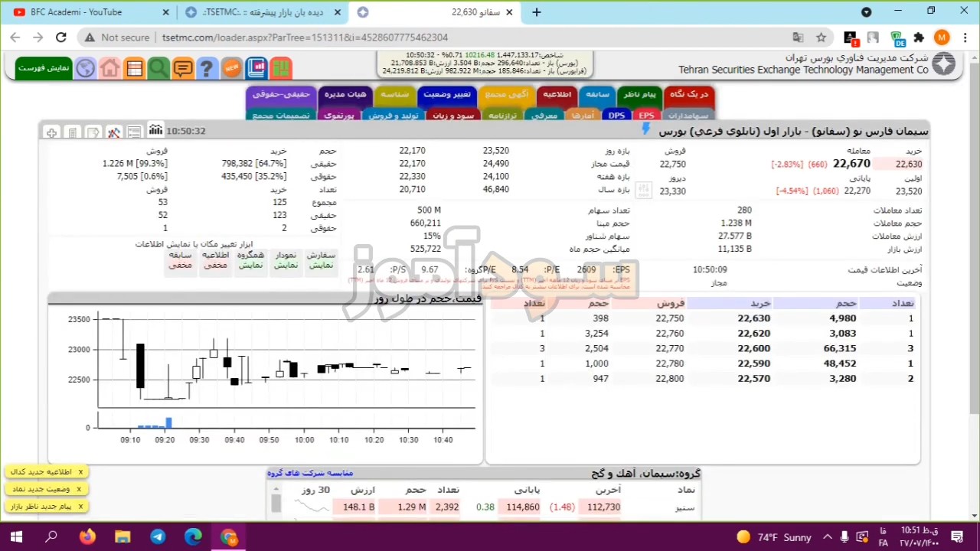Open the شناسه tab
Screen dimensions: 980x551
coord(394,94)
